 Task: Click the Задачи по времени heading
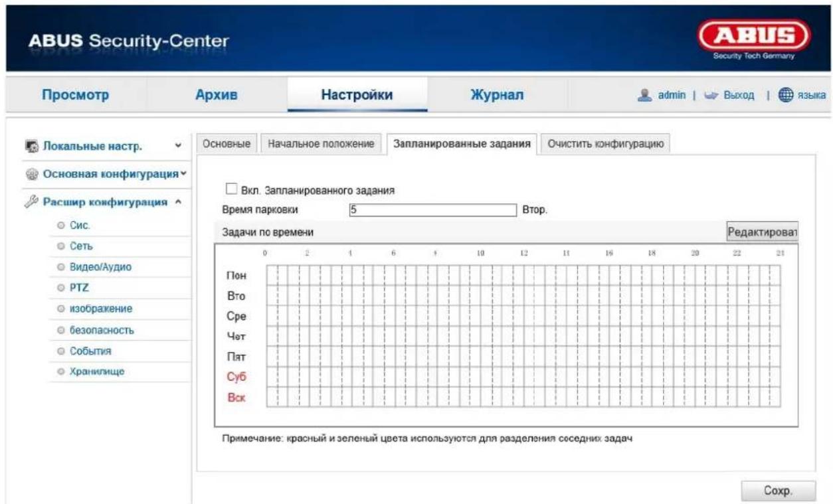tap(268, 232)
